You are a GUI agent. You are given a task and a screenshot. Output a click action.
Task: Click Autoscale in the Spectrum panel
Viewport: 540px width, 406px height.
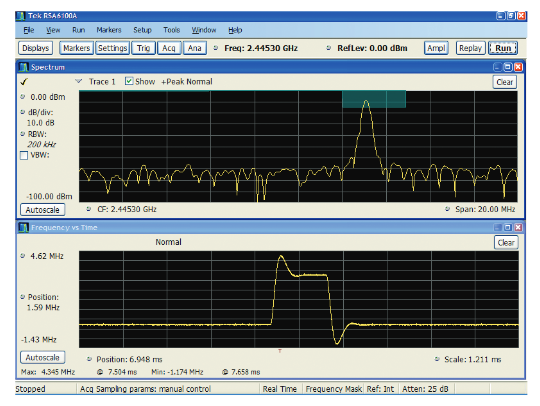click(x=43, y=210)
